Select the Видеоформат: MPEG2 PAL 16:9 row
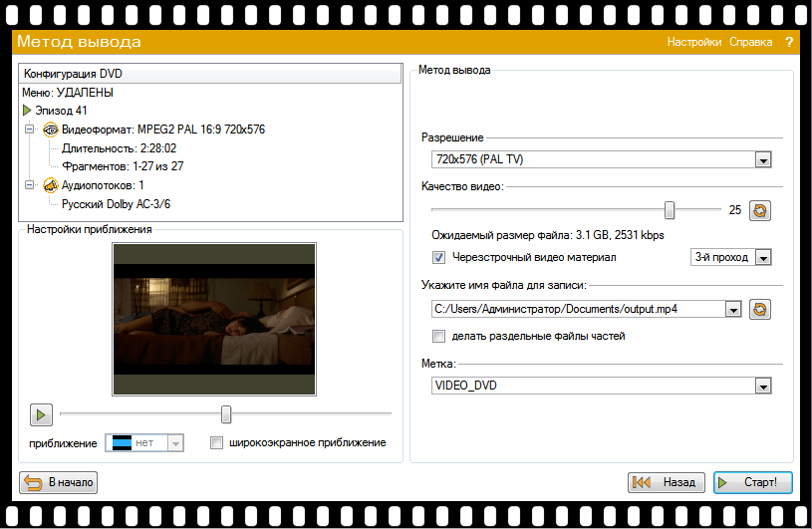This screenshot has height=529, width=812. point(163,130)
